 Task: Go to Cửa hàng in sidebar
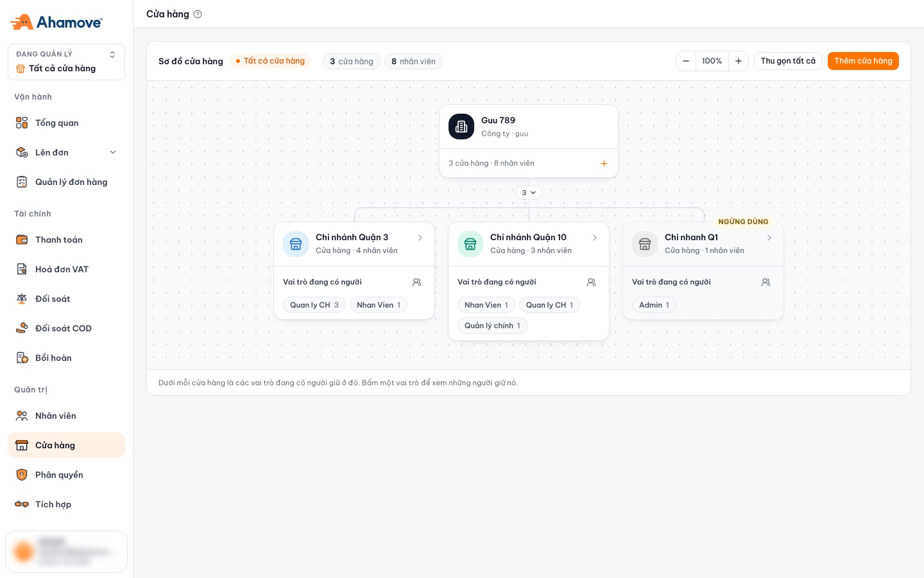[66, 445]
